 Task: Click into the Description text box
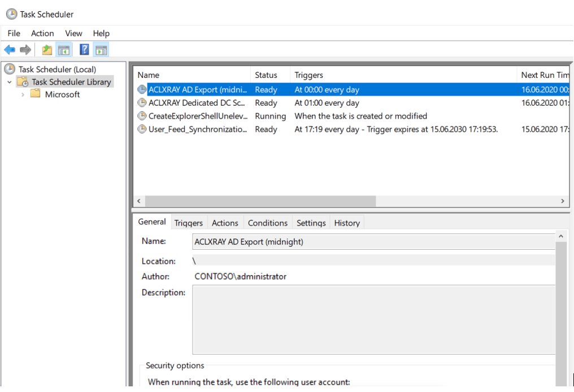373,318
